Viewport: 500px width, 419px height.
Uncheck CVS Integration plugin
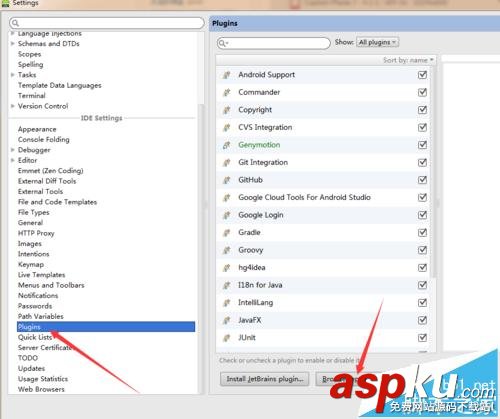tap(422, 127)
